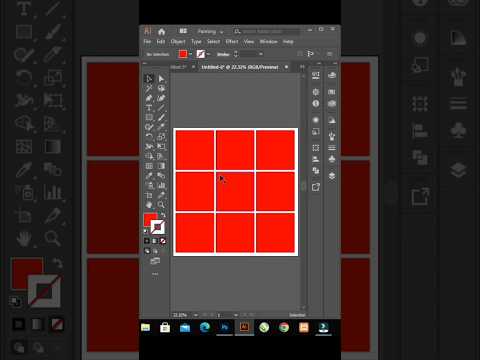
Task: Select the Blend tool
Action: (x=161, y=175)
